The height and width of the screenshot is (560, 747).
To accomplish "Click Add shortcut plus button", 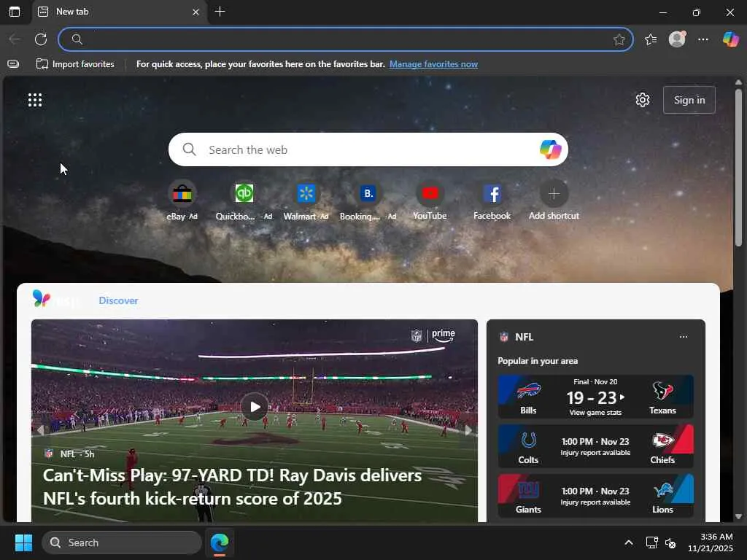I will [x=554, y=194].
